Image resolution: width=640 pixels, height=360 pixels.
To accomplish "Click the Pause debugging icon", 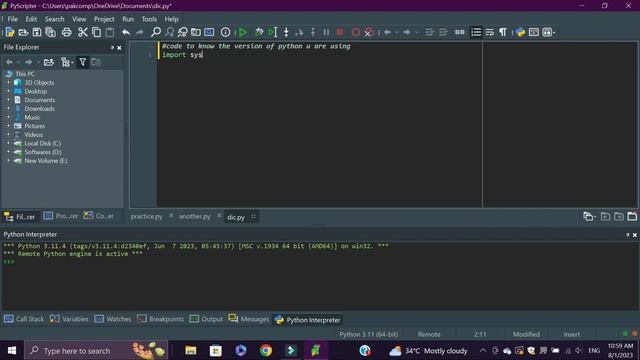I will (x=326, y=32).
